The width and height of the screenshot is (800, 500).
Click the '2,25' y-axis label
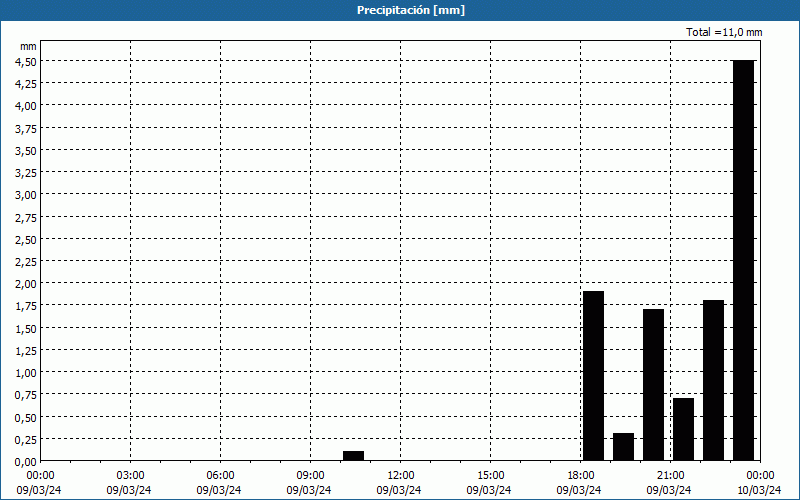pos(26,262)
